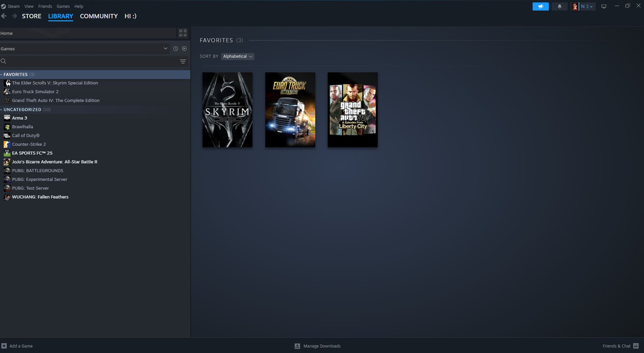The image size is (644, 353).
Task: Open the Skyrim cover thumbnail
Action: (227, 110)
